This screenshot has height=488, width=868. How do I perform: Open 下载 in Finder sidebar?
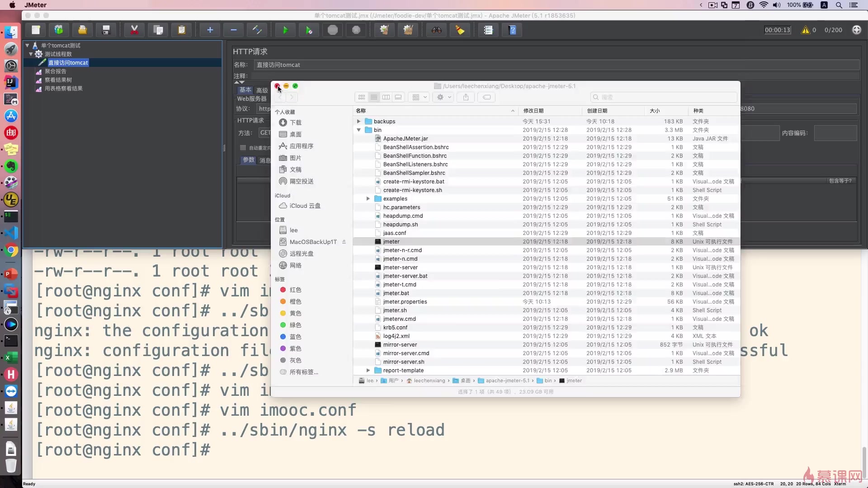296,122
